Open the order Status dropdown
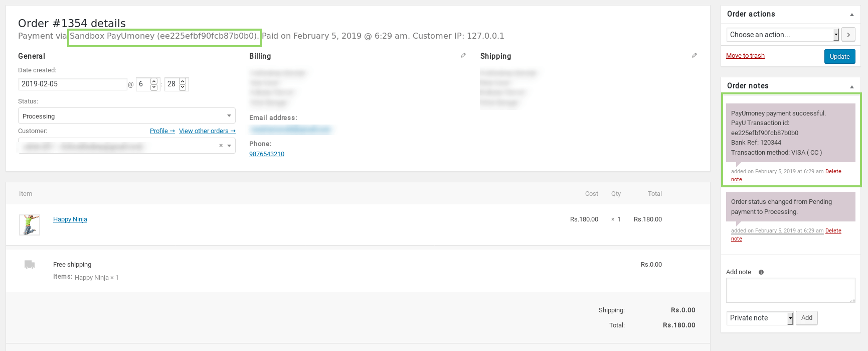The image size is (868, 351). click(126, 116)
